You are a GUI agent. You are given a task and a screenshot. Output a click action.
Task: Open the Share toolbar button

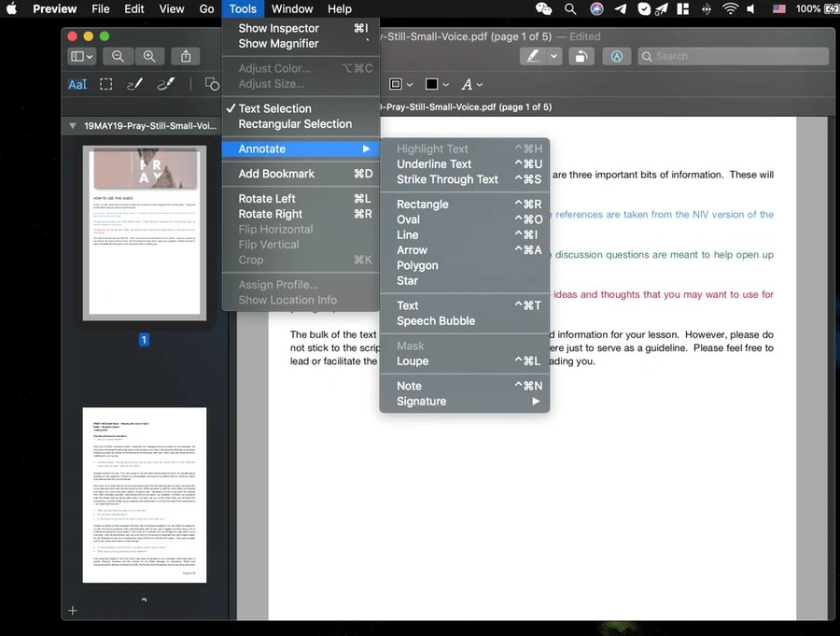[186, 56]
